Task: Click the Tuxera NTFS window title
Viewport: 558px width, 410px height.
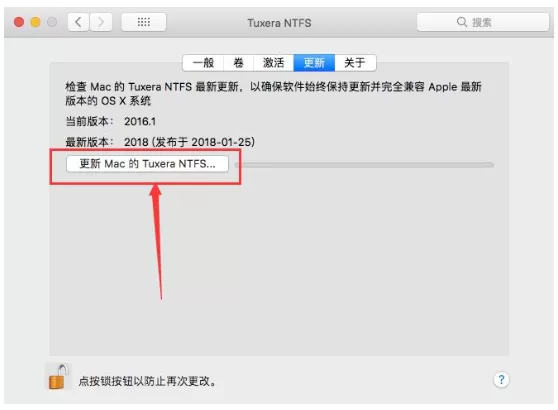Action: [279, 23]
